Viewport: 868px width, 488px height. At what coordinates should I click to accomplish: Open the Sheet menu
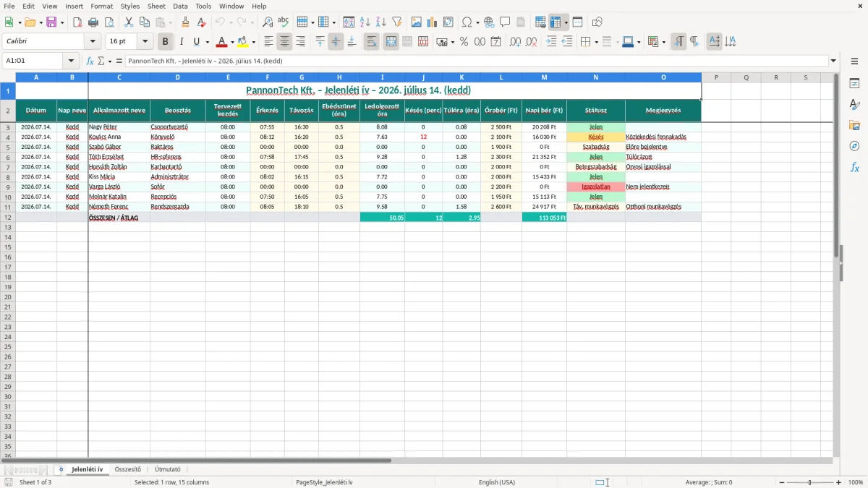click(x=156, y=6)
